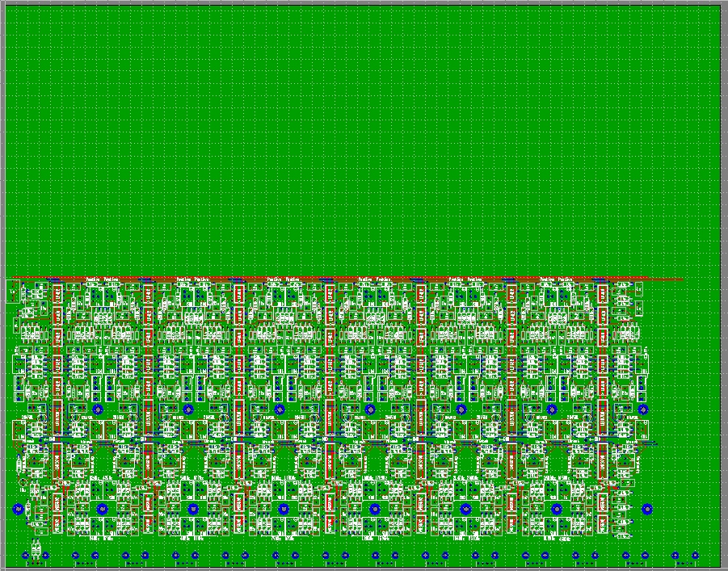Select the isolated blue mounting hole at far right
This screenshot has height=571, width=728.
(x=647, y=509)
